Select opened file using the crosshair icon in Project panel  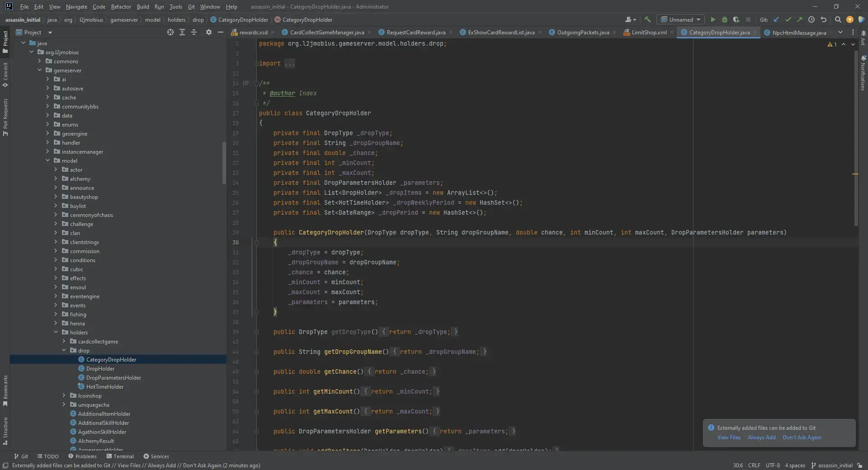point(170,32)
